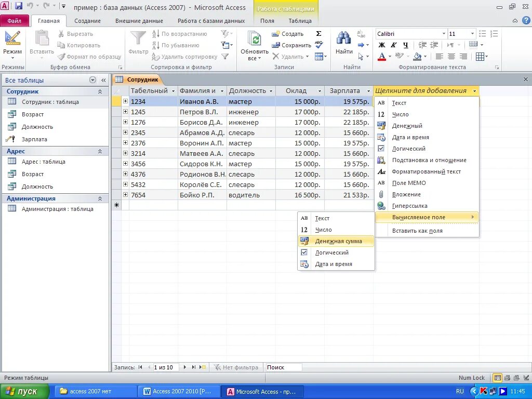Go to the next record arrow

tap(184, 367)
